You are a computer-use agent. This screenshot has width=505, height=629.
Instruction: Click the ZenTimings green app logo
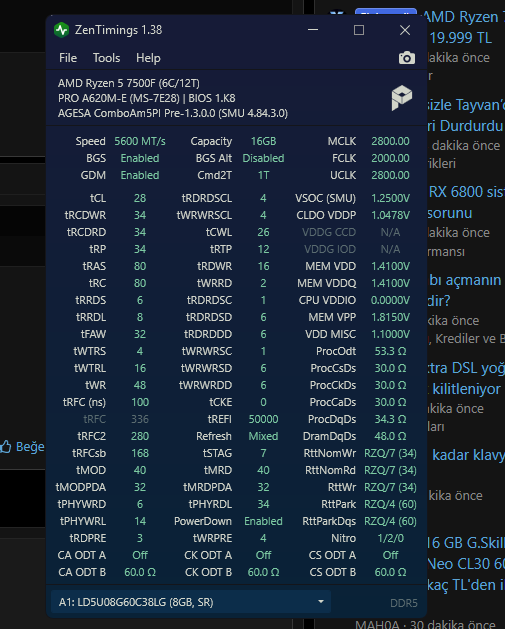tap(61, 30)
